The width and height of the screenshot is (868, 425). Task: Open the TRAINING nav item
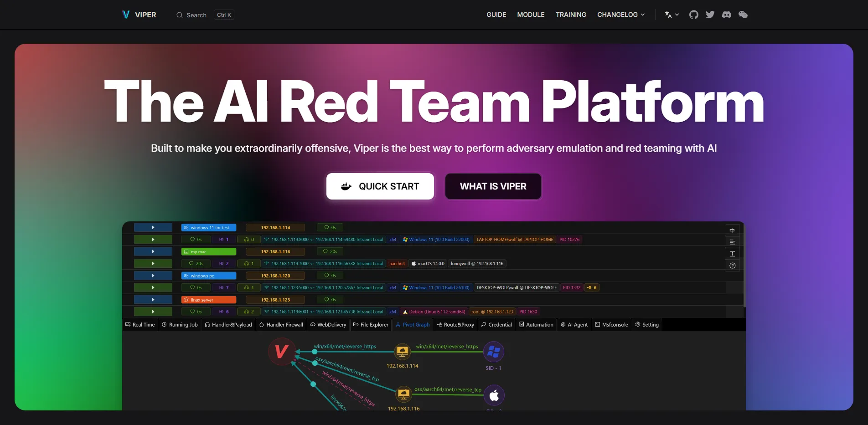tap(571, 15)
